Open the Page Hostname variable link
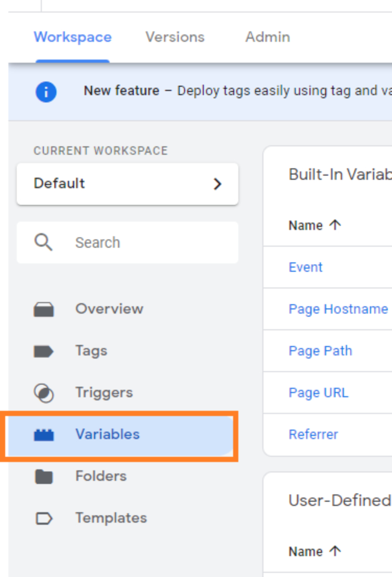The height and width of the screenshot is (577, 392). (338, 309)
